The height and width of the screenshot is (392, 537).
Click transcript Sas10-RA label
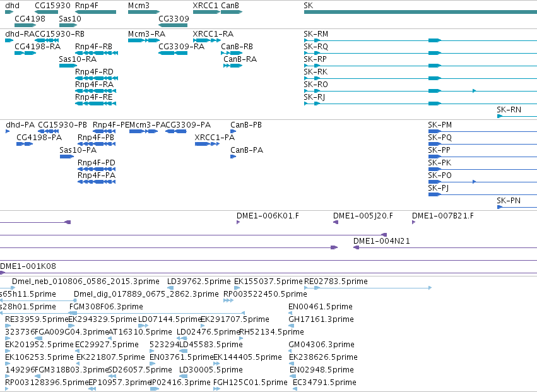pyautogui.click(x=78, y=59)
